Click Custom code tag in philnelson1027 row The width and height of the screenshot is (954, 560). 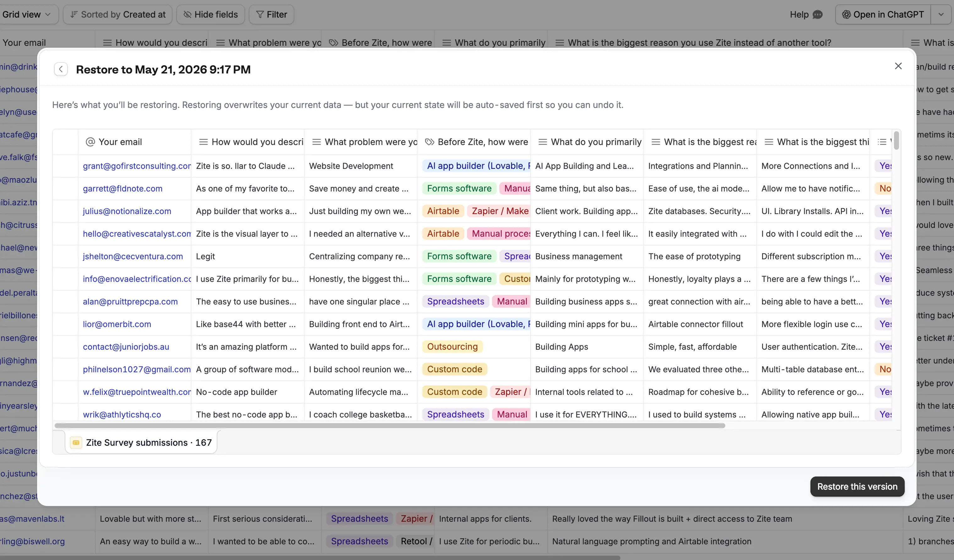pos(455,369)
